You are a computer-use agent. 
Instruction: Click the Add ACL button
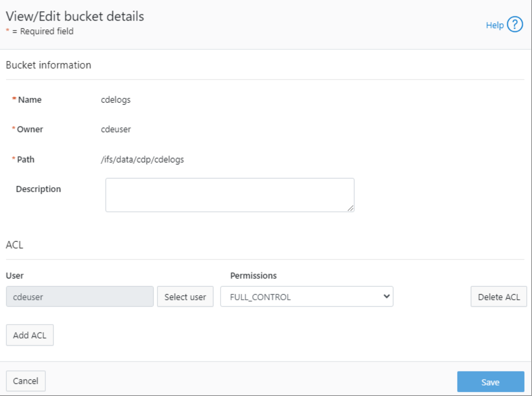(x=30, y=335)
